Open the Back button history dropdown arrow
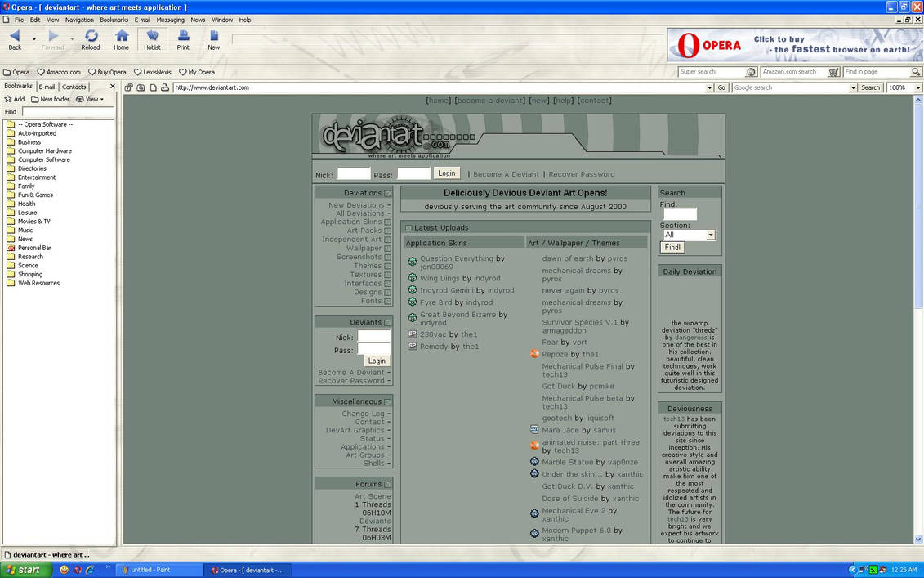924x578 pixels. [x=34, y=39]
